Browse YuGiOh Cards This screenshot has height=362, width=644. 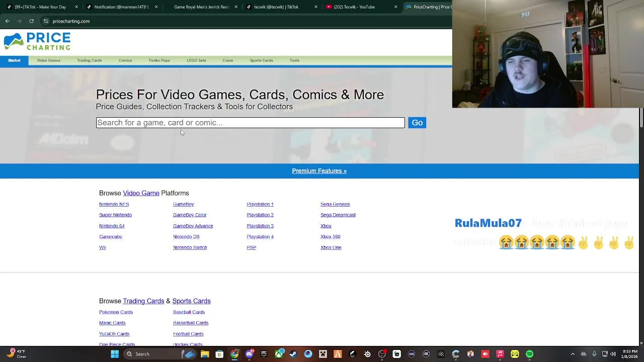coord(114,334)
